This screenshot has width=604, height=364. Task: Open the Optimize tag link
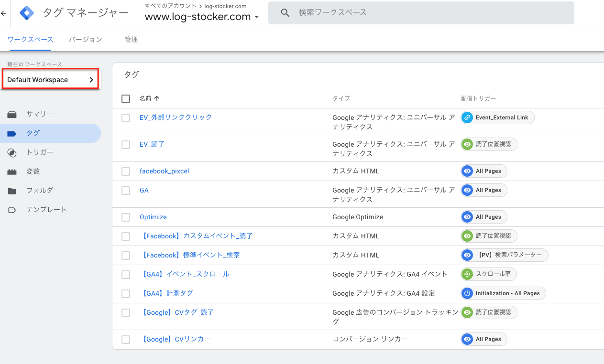click(153, 217)
